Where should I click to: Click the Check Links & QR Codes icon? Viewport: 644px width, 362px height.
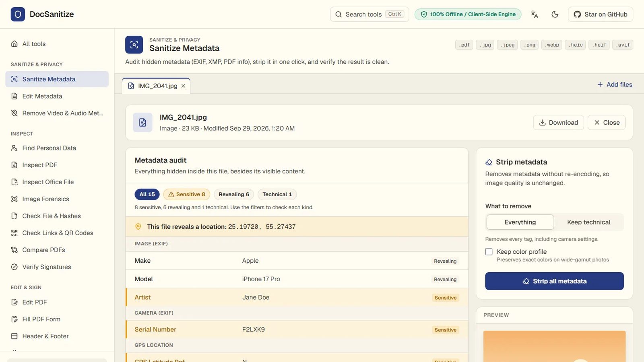(14, 233)
